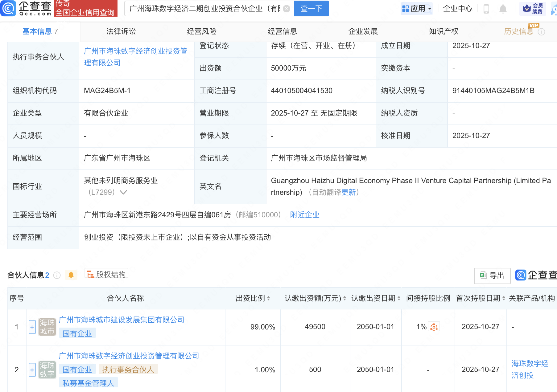Click the info icon next to 合伙人信息
This screenshot has height=392, width=557.
coord(57,276)
